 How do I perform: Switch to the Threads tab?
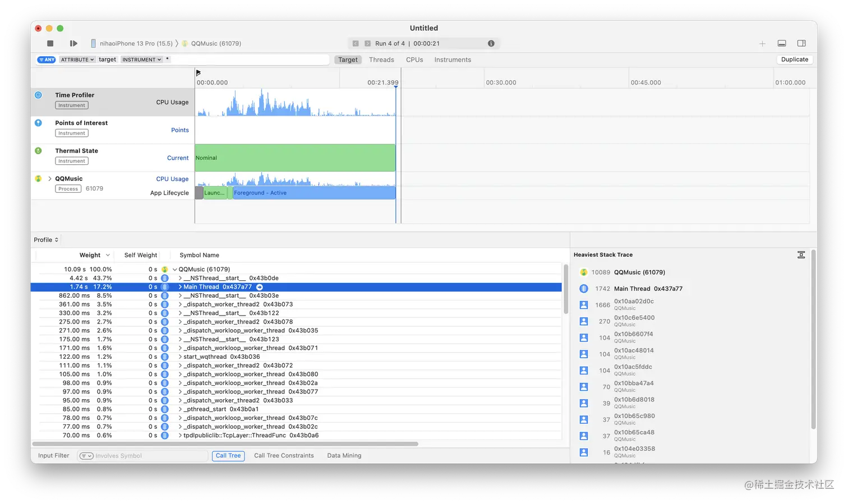[x=381, y=59]
